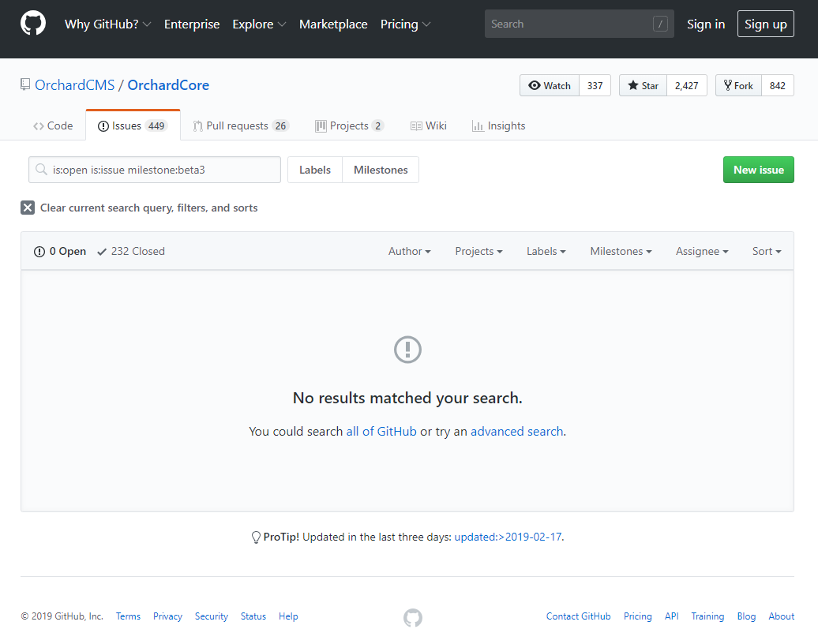Open the Insights tab
818x644 pixels.
tap(499, 125)
